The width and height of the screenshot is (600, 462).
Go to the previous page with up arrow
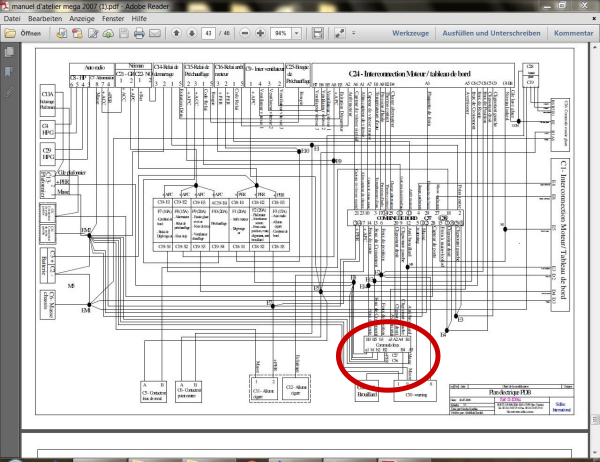tap(177, 33)
